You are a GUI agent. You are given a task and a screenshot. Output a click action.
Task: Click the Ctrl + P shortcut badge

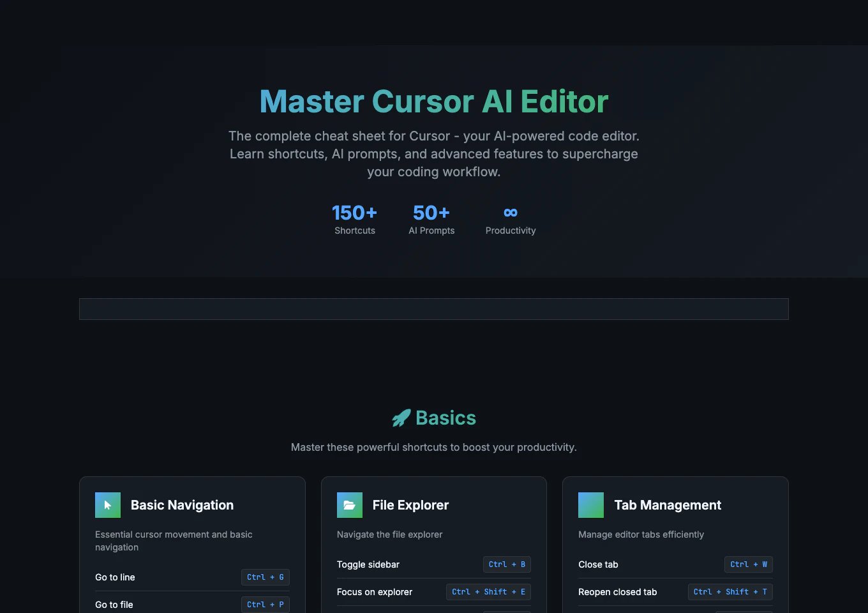click(266, 605)
